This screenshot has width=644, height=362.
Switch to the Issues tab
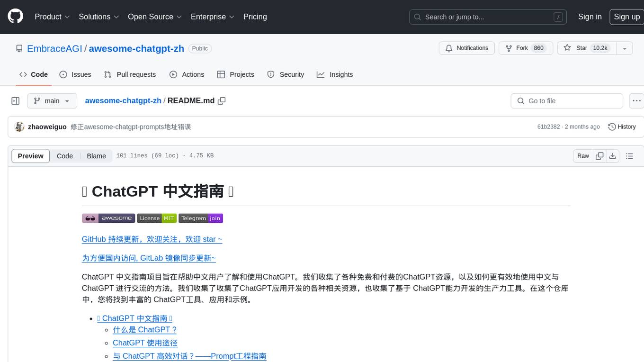(x=75, y=74)
